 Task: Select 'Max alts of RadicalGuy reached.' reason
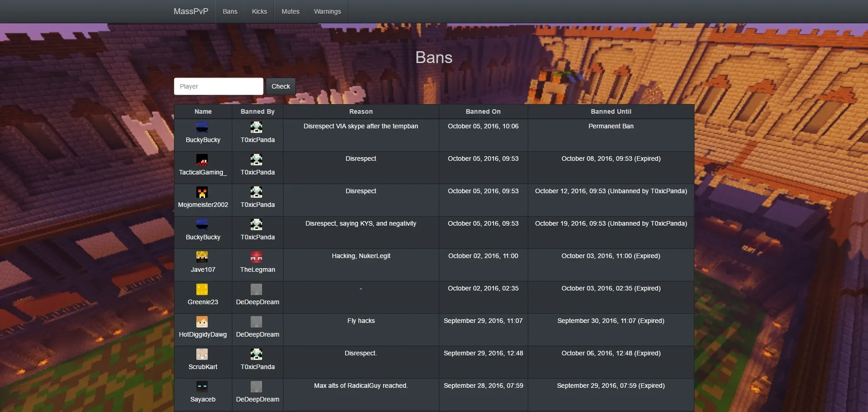pos(361,386)
